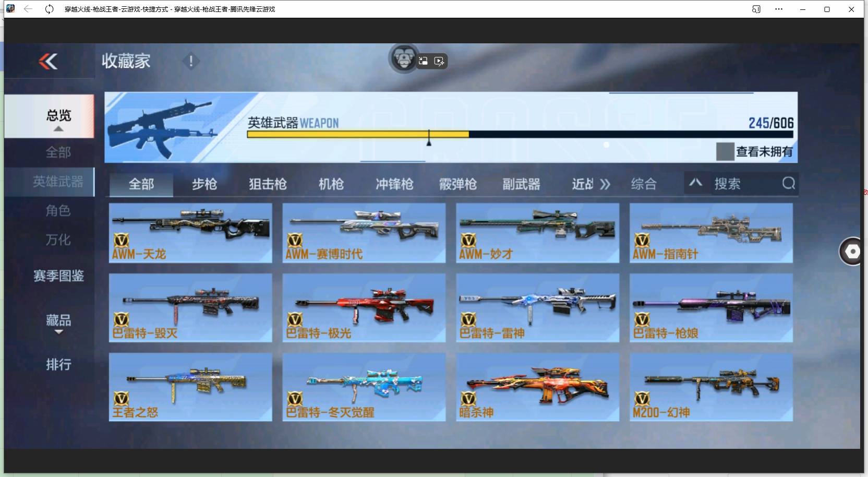Image resolution: width=868 pixels, height=477 pixels.
Task: Click the app icon in the title bar
Action: click(x=10, y=8)
